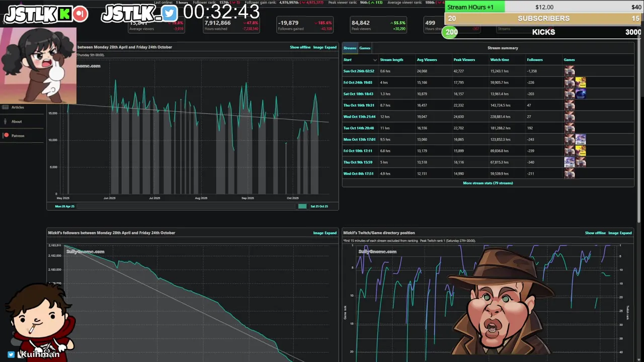Open the Fri Oct 24th 19:03 stream

[358, 82]
